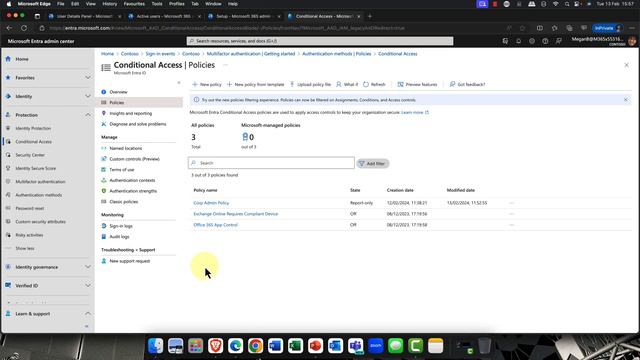Viewport: 640px width, 360px height.
Task: Click the policies Search field
Action: tap(271, 163)
